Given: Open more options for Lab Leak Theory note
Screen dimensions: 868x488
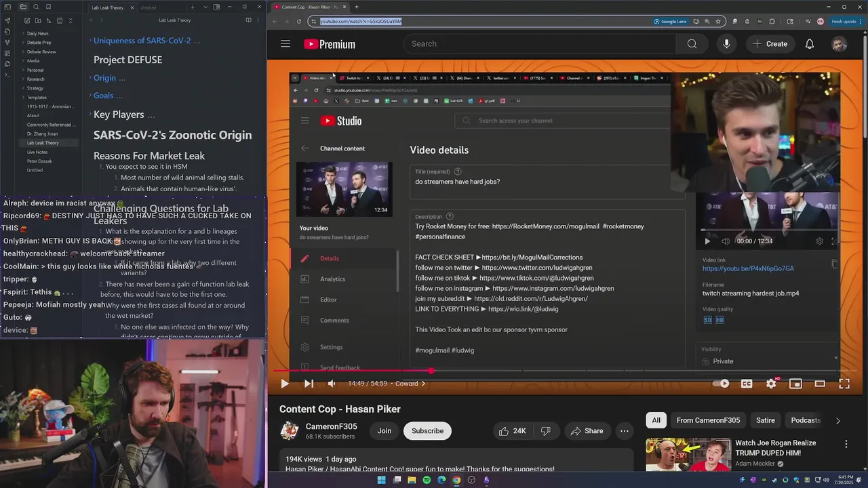Looking at the screenshot, I should tap(258, 20).
